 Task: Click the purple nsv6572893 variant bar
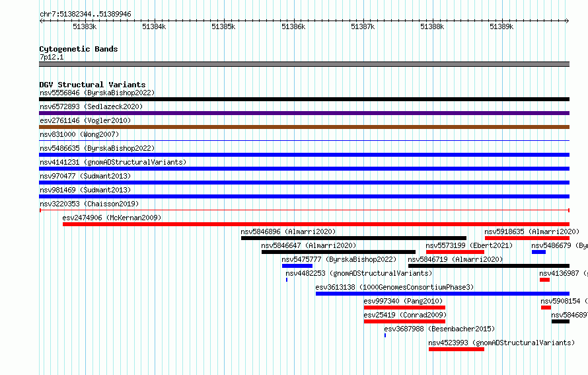click(304, 113)
